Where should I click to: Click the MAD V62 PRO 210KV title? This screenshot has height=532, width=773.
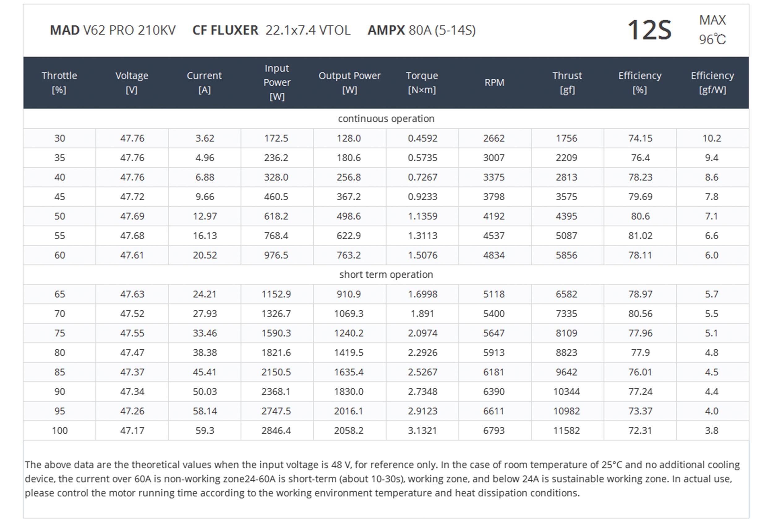click(x=113, y=30)
